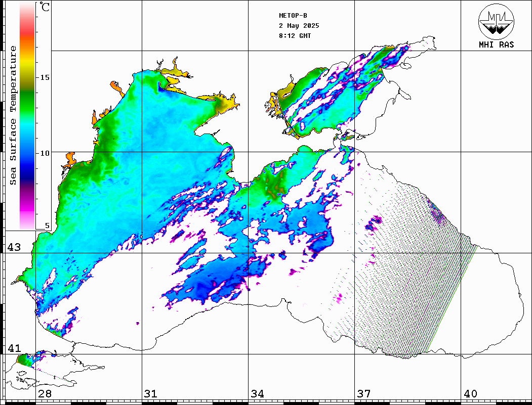
Task: Click longitude label '31'
Action: pyautogui.click(x=151, y=394)
